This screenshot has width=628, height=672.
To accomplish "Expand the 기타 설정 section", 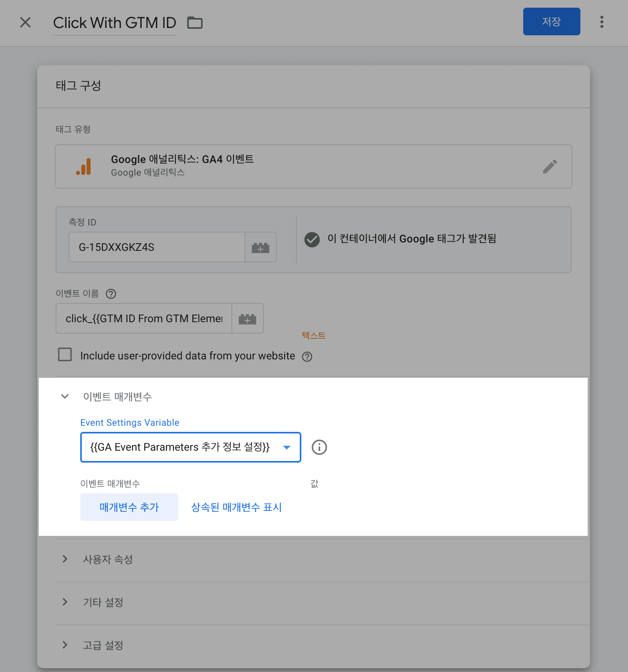I will tap(65, 602).
